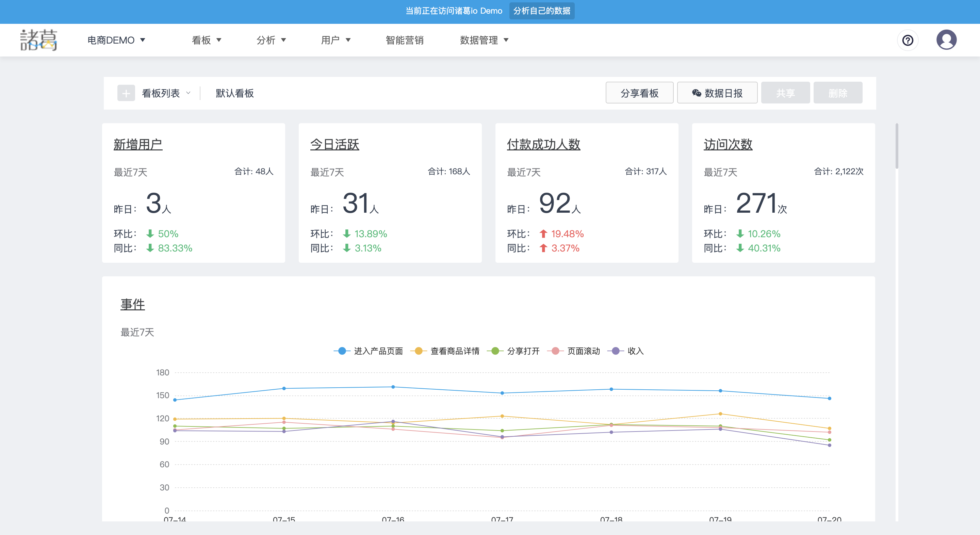
Task: Open the 今日活跃 card title link
Action: [335, 144]
